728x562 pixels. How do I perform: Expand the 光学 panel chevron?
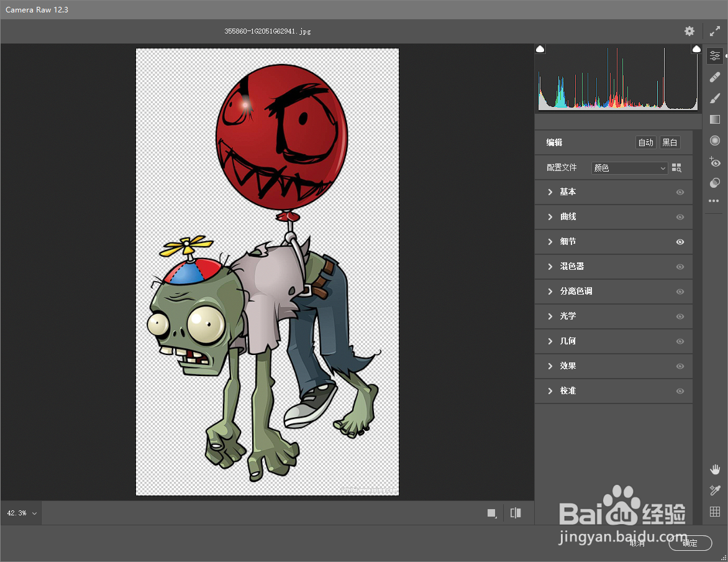(550, 316)
